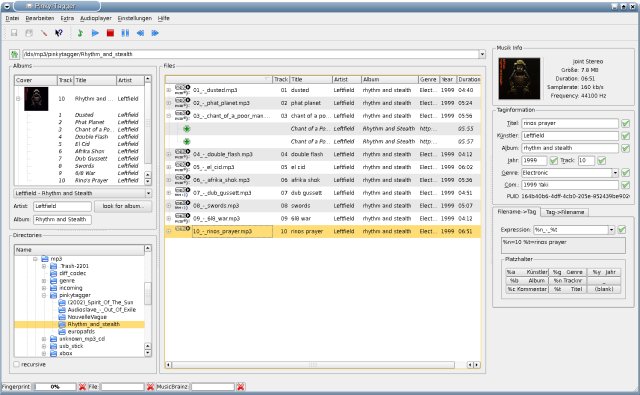Open the Audioplayer menu
This screenshot has height=395, width=640.
tap(96, 18)
